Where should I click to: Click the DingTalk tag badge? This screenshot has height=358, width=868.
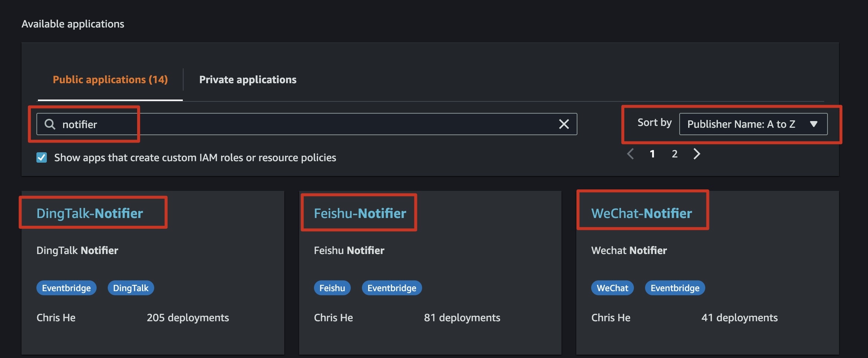131,288
